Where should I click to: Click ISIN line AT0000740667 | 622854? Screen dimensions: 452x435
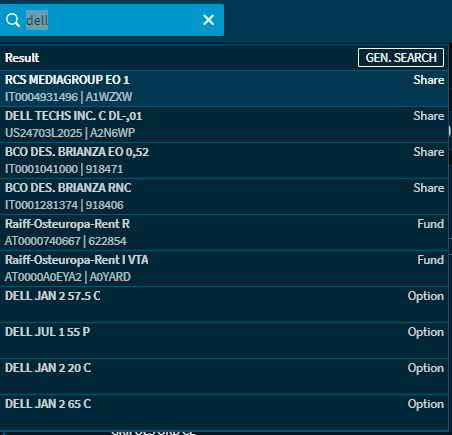pyautogui.click(x=66, y=241)
